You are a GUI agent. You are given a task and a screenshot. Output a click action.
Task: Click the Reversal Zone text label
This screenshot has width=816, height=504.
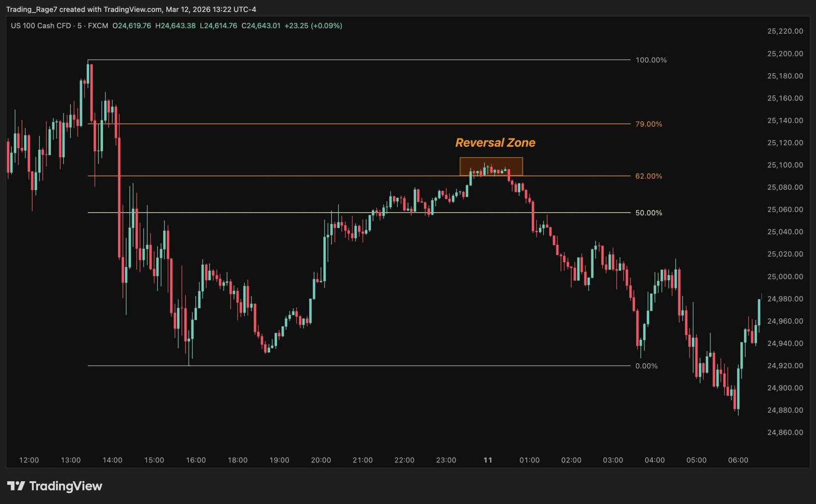click(495, 143)
